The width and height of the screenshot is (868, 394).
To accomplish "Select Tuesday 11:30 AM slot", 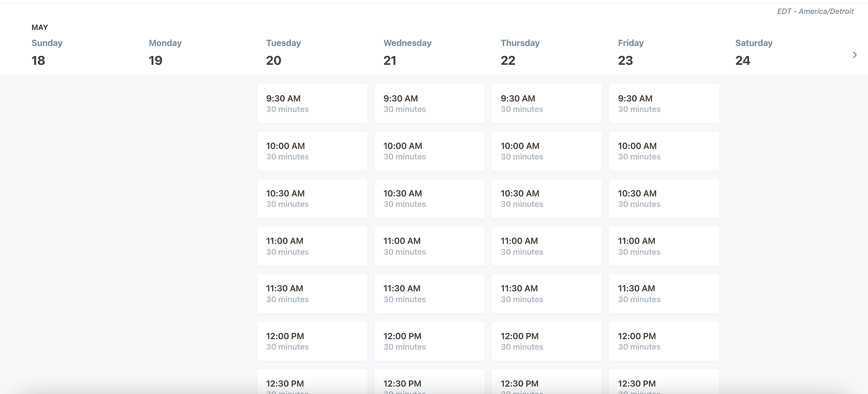I will tap(312, 293).
